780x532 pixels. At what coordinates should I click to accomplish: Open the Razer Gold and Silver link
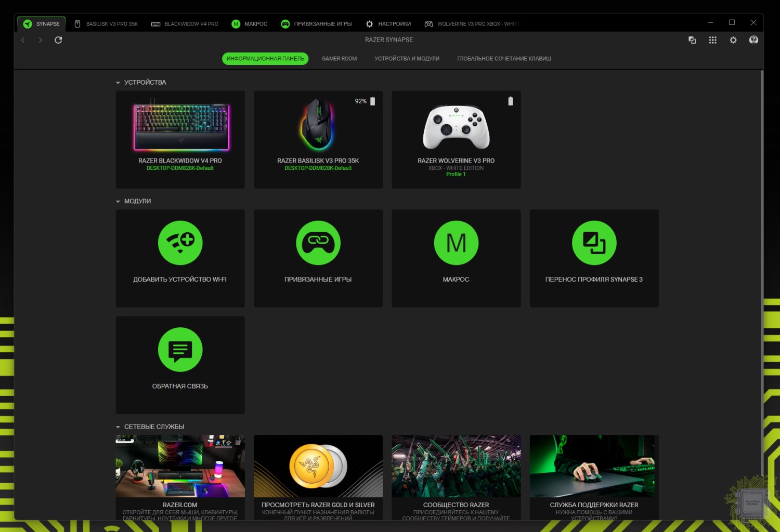click(318, 476)
